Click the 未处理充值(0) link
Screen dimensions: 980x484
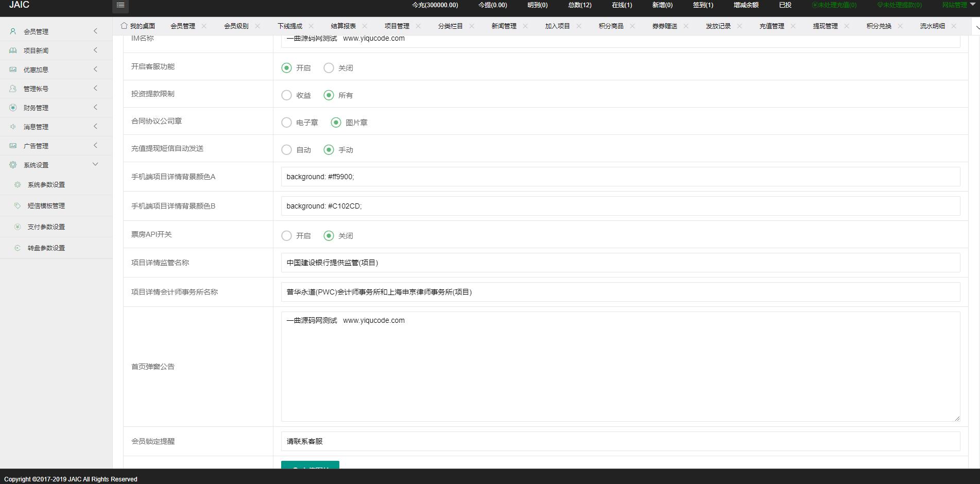834,5
